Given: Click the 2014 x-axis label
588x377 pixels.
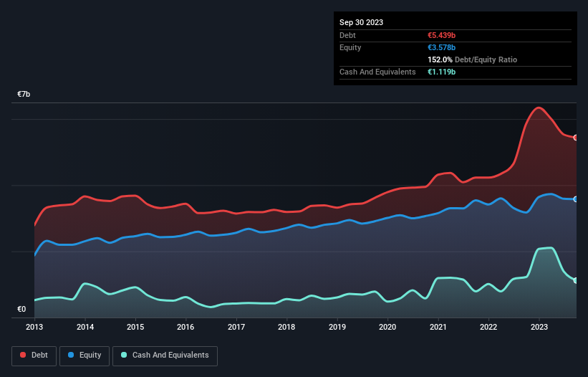Looking at the screenshot, I should [x=85, y=327].
